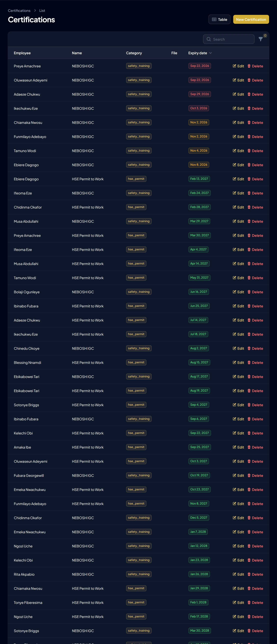Delete Sotonye Briggs's HSE Permit to Work

(255, 405)
